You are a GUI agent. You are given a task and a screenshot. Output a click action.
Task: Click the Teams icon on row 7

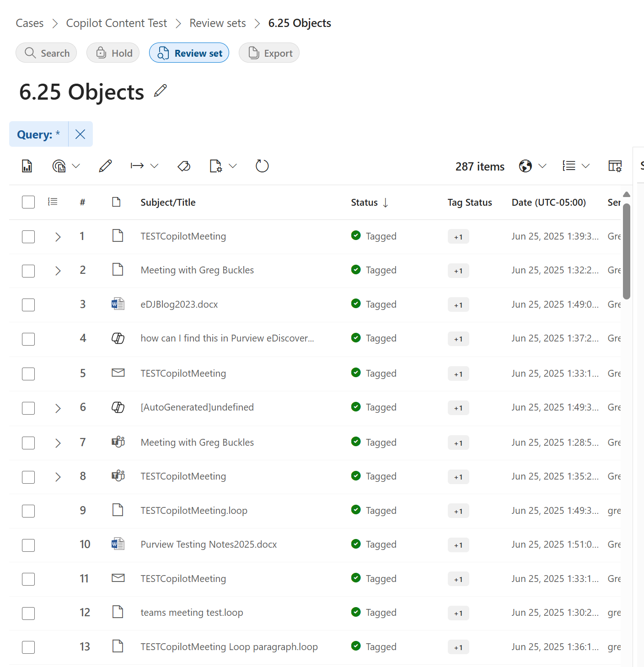(x=118, y=442)
